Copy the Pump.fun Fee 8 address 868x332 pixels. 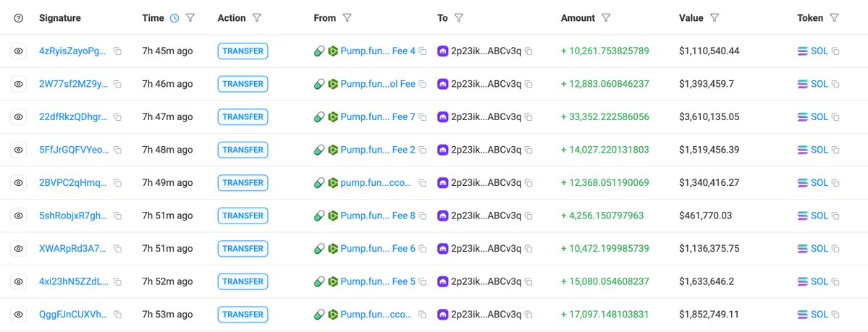[422, 216]
